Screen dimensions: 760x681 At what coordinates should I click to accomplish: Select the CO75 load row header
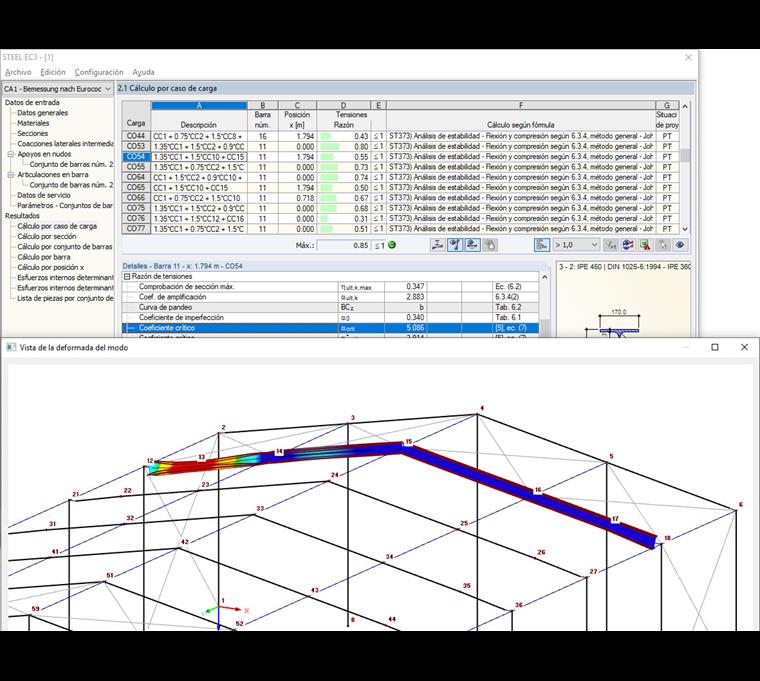(x=136, y=208)
